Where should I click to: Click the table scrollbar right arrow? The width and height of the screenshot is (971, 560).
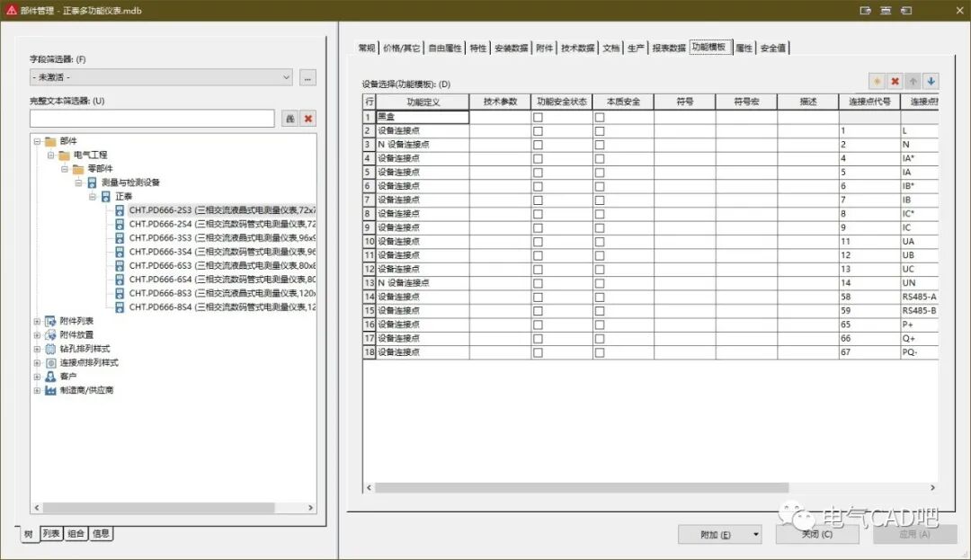point(932,487)
